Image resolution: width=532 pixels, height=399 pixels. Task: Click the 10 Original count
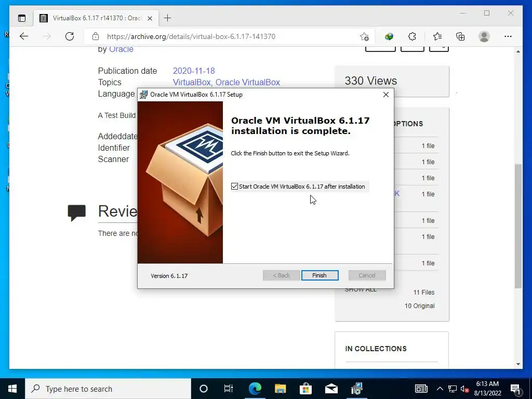(x=419, y=306)
